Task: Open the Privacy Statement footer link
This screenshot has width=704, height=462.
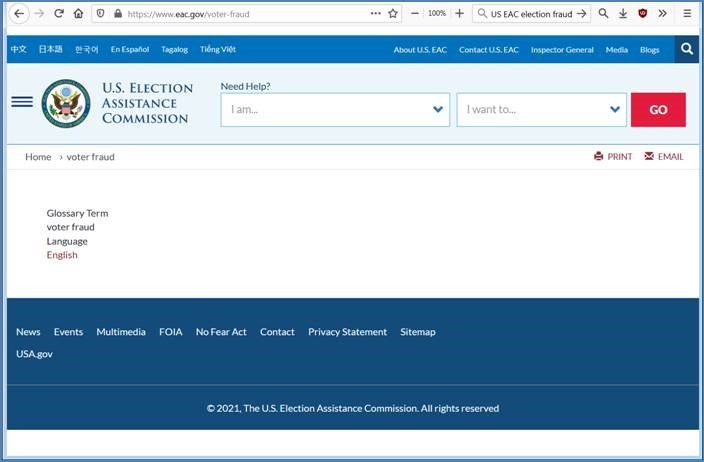Action: (x=347, y=332)
